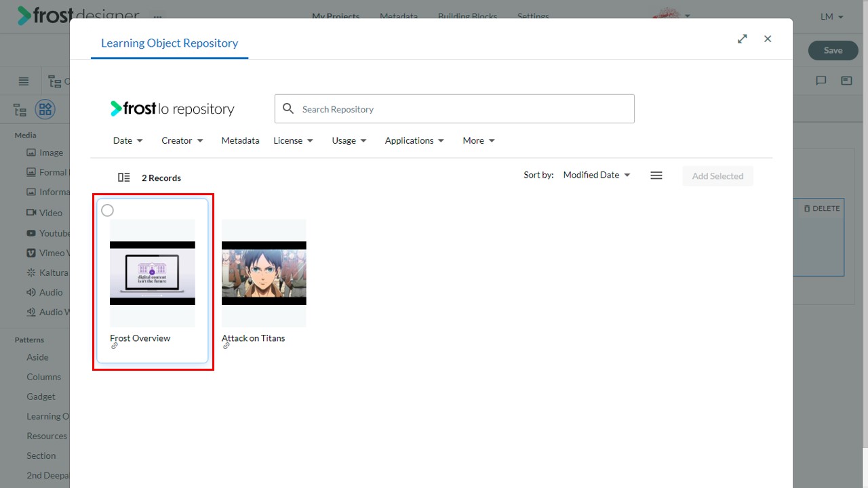Click the DELETE button in background
This screenshot has width=868, height=488.
tap(821, 208)
